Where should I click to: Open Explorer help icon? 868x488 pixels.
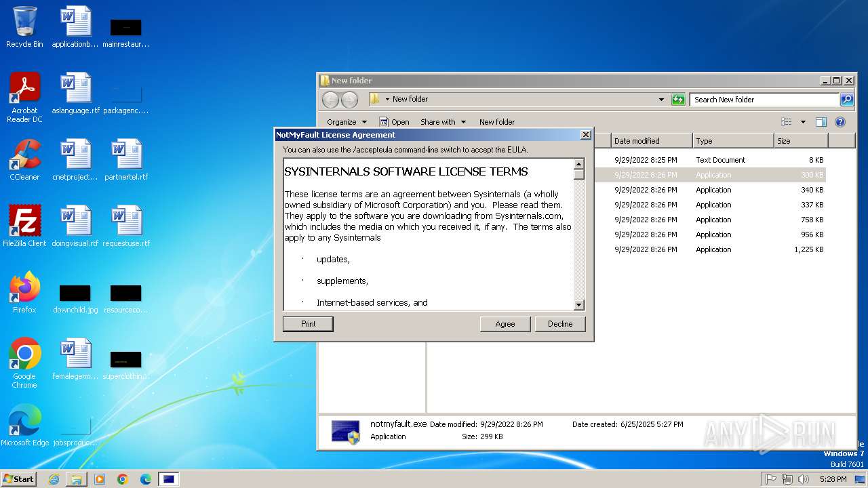pos(840,122)
